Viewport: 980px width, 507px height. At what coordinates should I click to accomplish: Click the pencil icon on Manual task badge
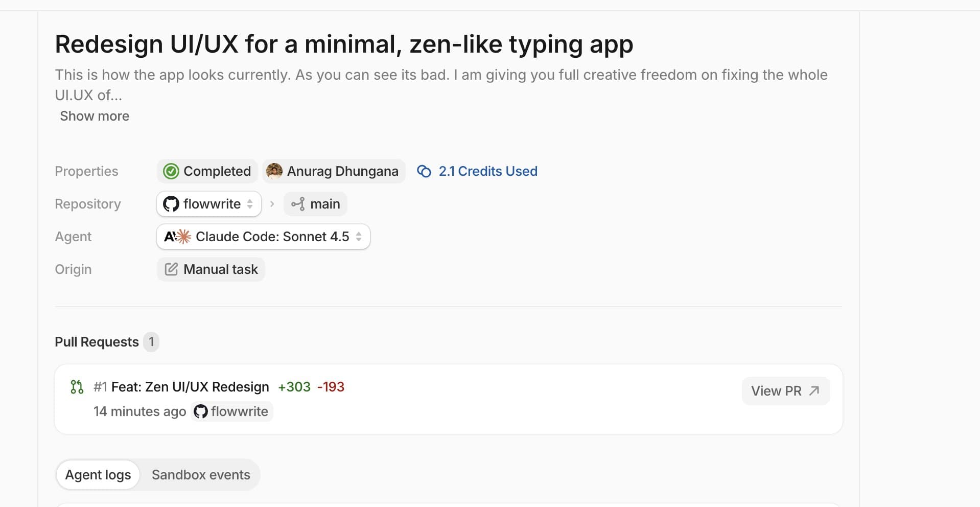click(x=171, y=269)
